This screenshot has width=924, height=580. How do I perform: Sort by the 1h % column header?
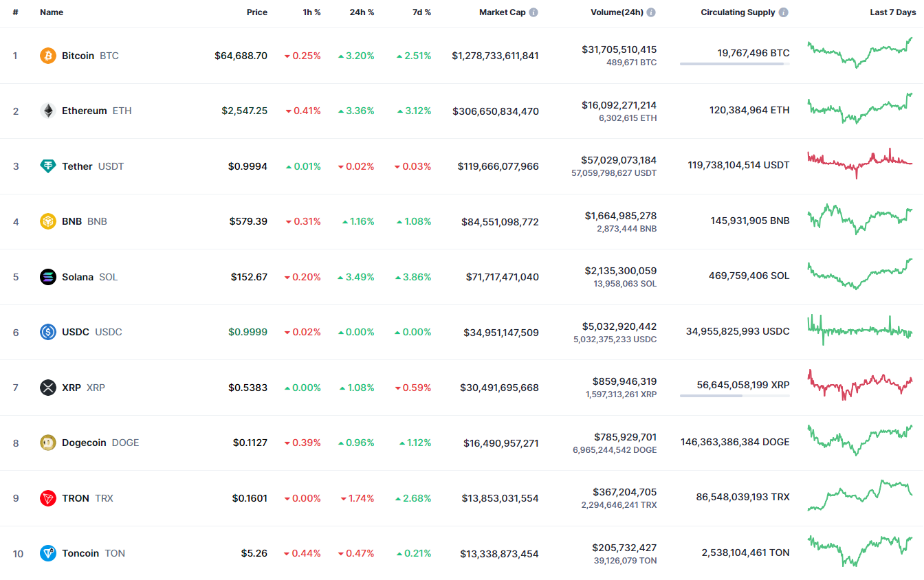[311, 12]
